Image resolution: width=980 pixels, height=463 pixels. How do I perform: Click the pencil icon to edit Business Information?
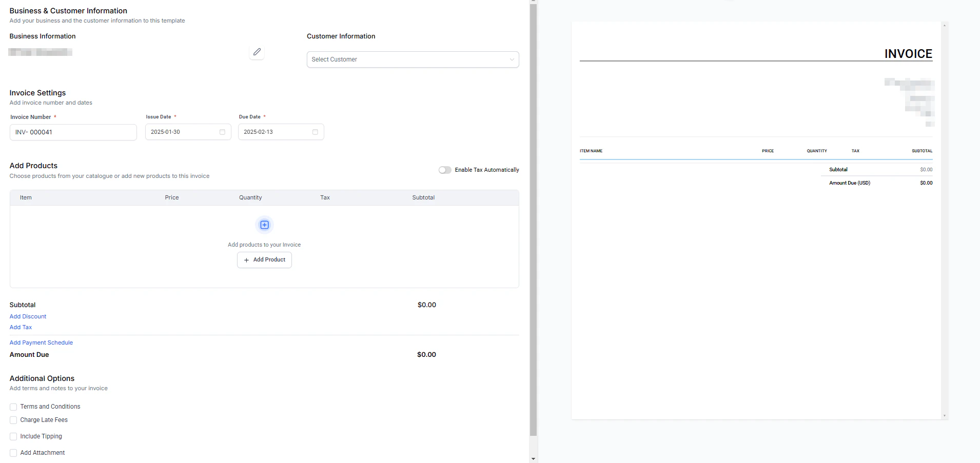(257, 52)
